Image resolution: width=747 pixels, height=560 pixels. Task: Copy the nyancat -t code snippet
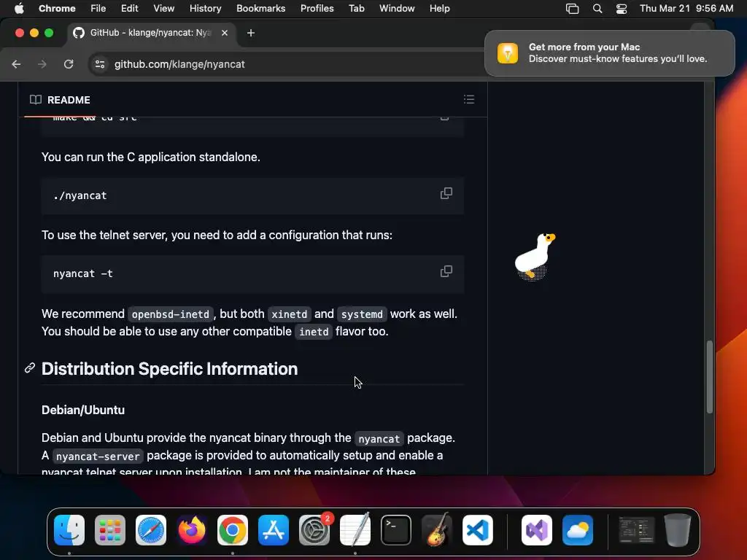[446, 271]
